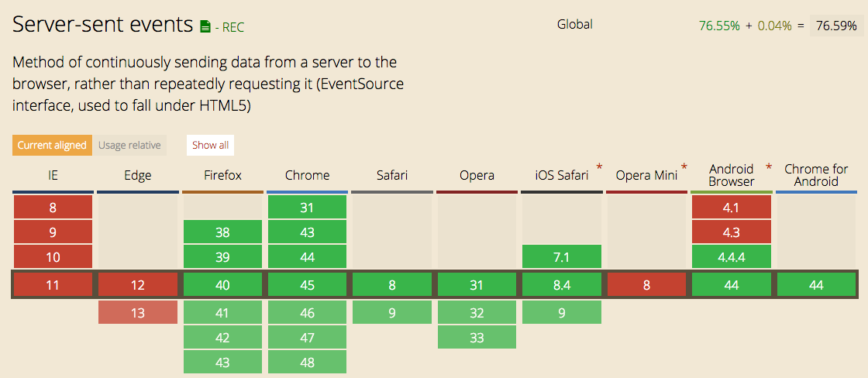Image resolution: width=868 pixels, height=378 pixels.
Task: Select the Chrome 48 cell
Action: pyautogui.click(x=307, y=363)
